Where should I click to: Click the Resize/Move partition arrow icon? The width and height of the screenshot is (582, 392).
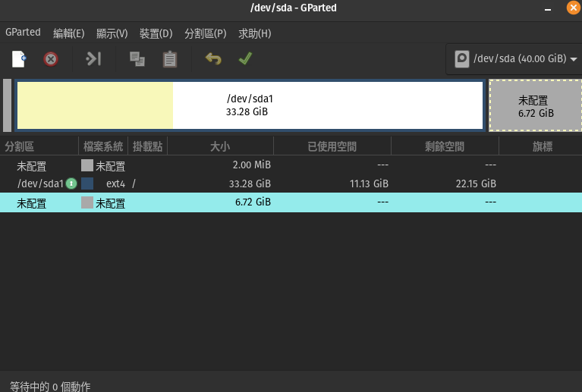click(x=93, y=58)
